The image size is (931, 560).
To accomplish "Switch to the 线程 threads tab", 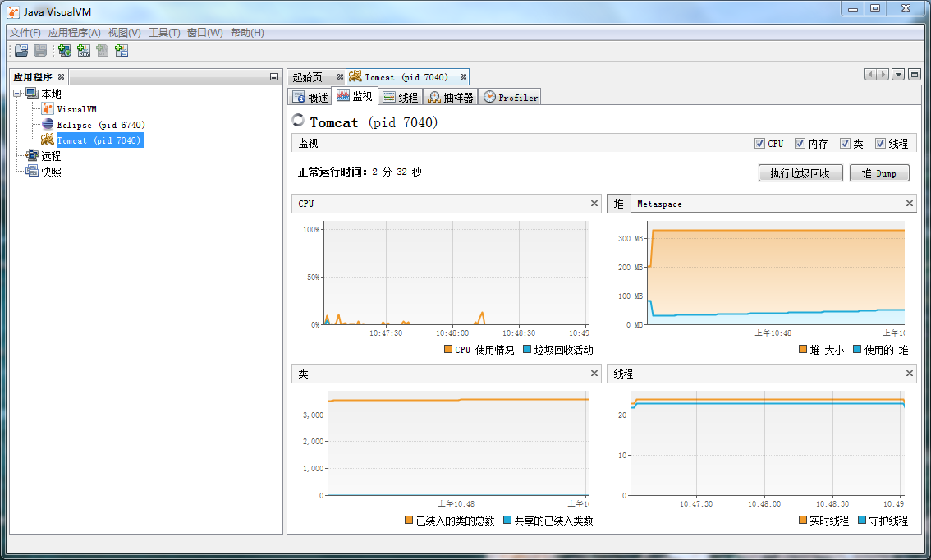I will click(400, 98).
